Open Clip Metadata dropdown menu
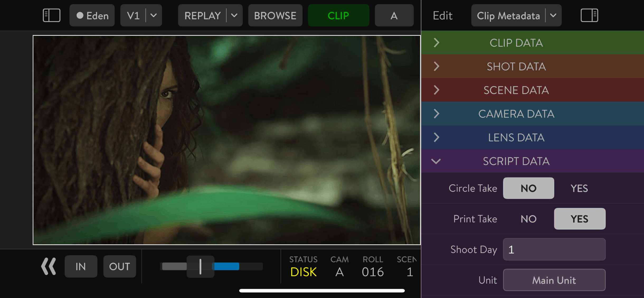 pos(553,15)
